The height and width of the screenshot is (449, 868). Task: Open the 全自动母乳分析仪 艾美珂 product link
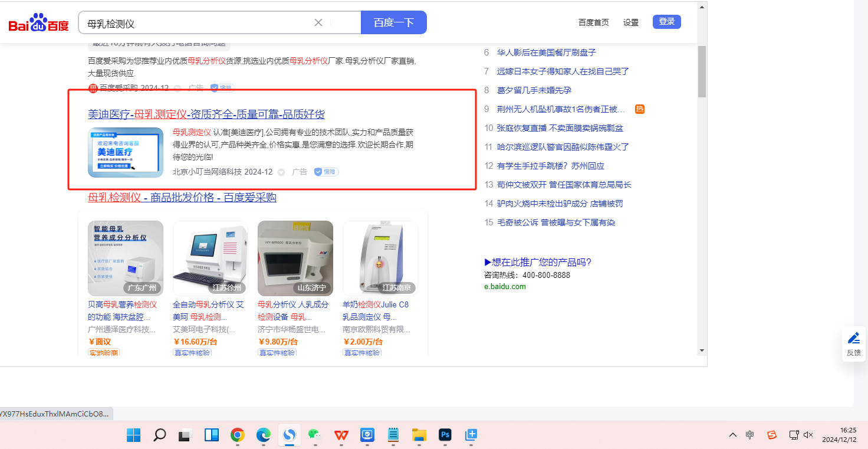(208, 310)
